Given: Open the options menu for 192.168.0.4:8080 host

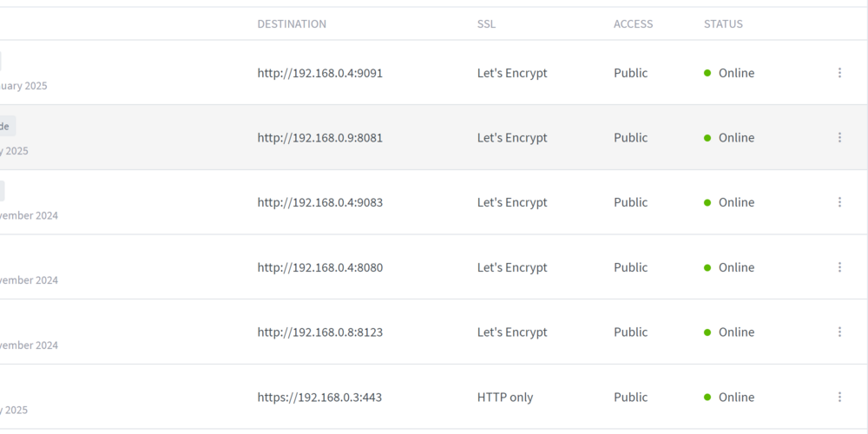Looking at the screenshot, I should coord(839,267).
